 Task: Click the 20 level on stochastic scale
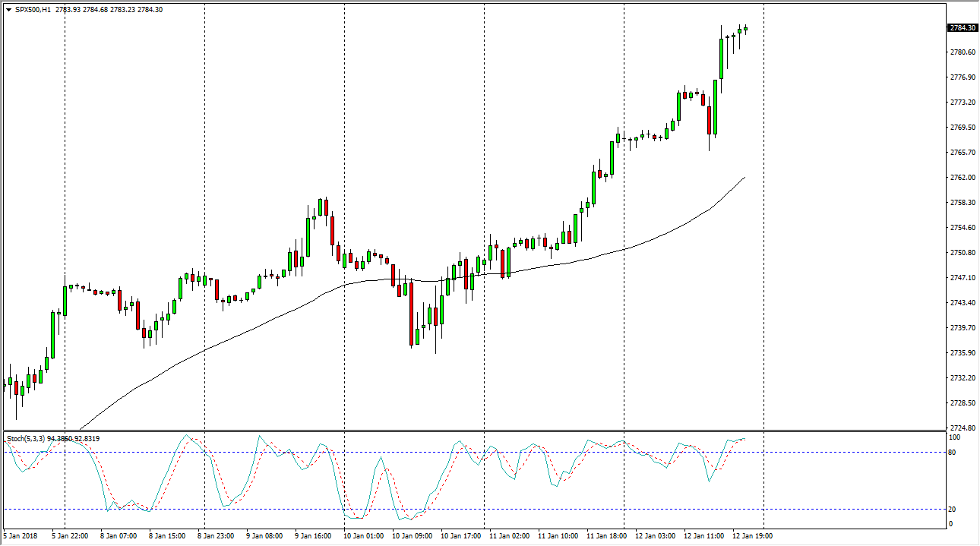point(953,510)
